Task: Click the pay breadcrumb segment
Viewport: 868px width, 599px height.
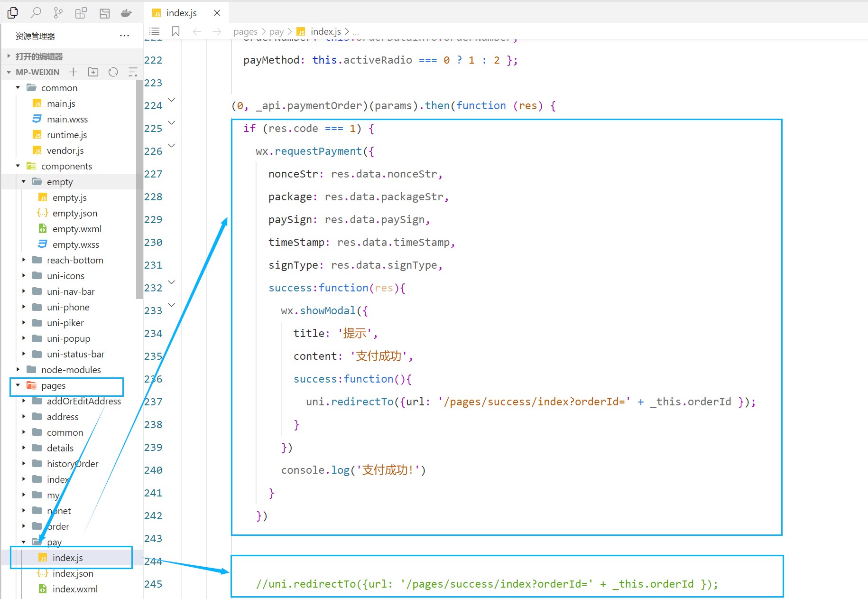Action: (277, 31)
